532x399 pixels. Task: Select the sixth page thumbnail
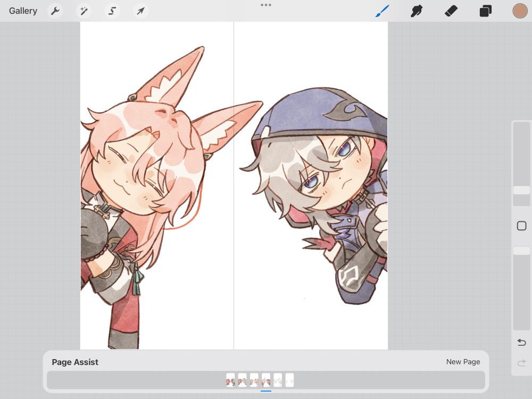[x=289, y=380]
